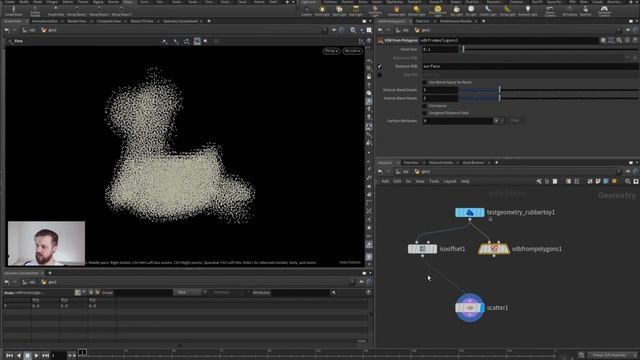The image size is (640, 360).
Task: Select the isooffset1 node
Action: (x=422, y=249)
